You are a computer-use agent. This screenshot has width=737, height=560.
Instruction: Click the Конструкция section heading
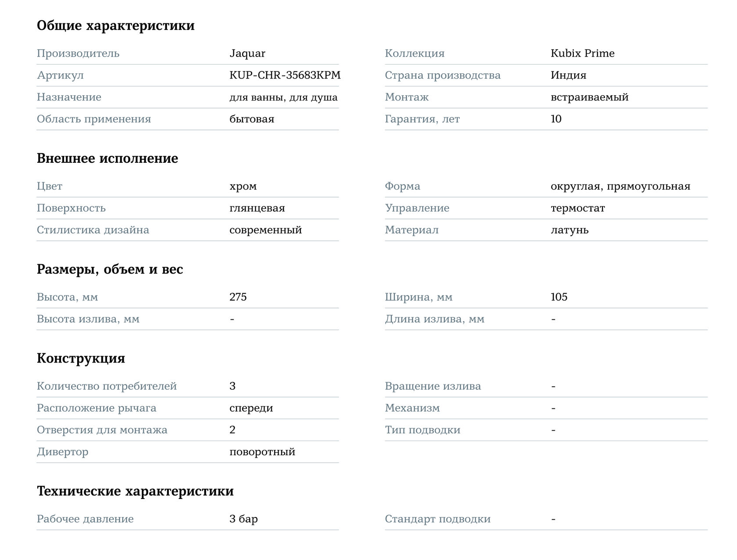click(81, 359)
